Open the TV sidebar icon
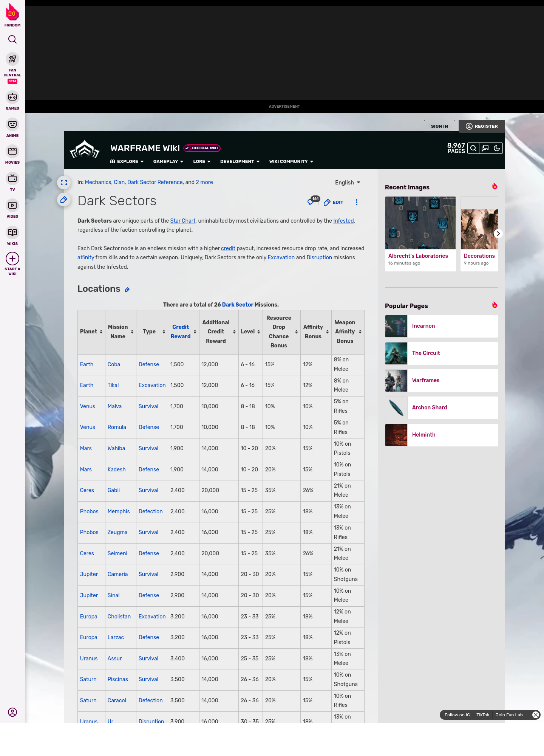544x756 pixels. tap(12, 178)
